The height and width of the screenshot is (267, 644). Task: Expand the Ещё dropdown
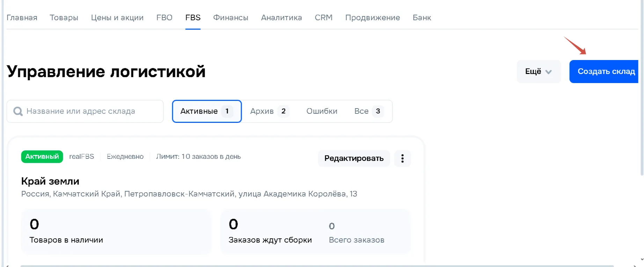(538, 72)
